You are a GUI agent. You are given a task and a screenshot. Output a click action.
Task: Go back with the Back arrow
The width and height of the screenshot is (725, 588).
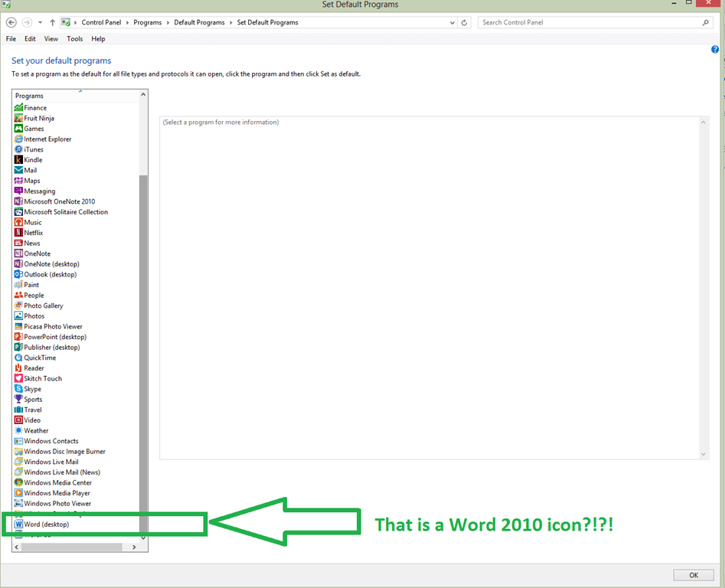pos(11,22)
